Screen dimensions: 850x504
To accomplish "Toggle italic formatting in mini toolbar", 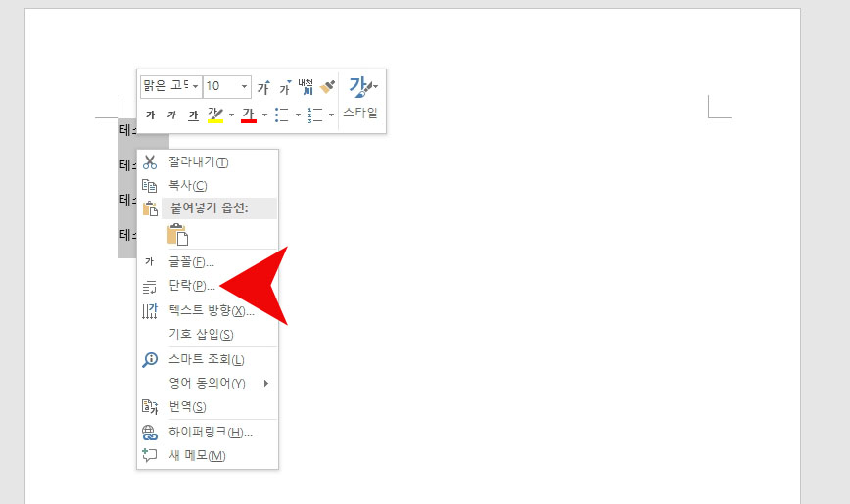I will [171, 115].
